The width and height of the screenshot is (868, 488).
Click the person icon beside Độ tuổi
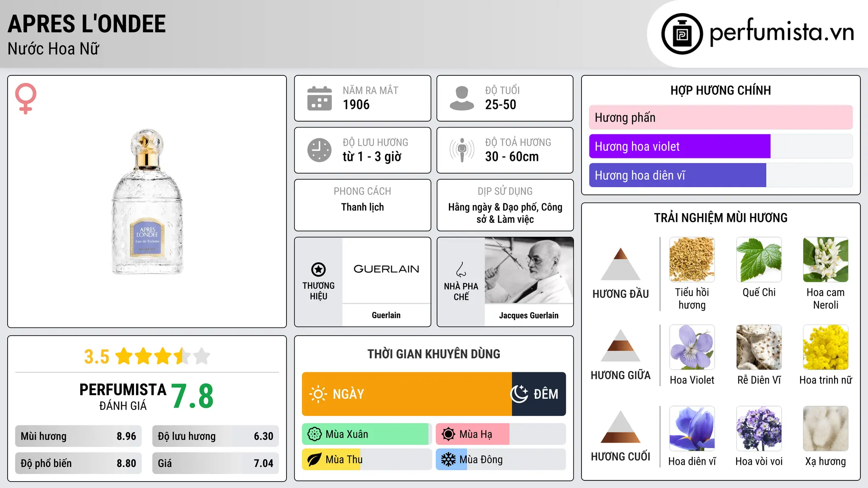pos(462,98)
